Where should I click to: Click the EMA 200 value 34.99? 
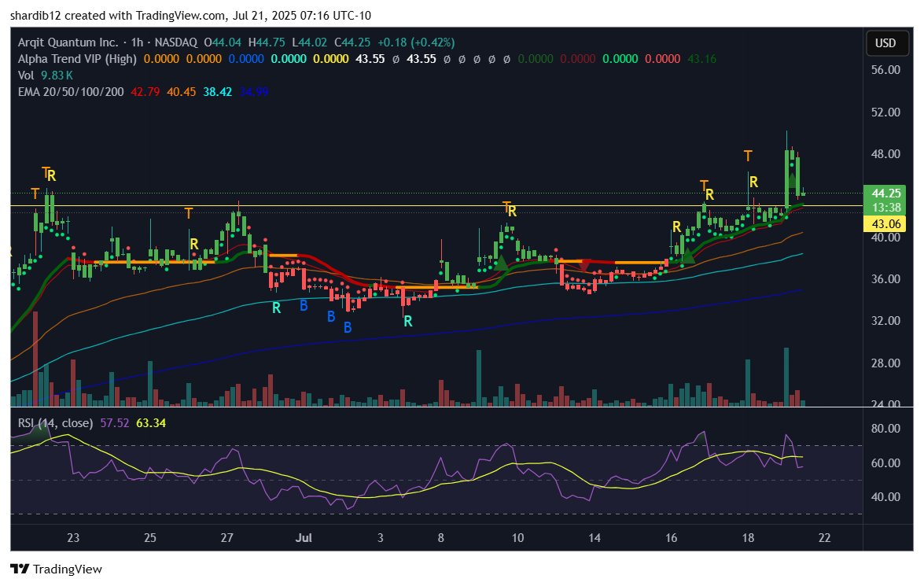pyautogui.click(x=254, y=92)
